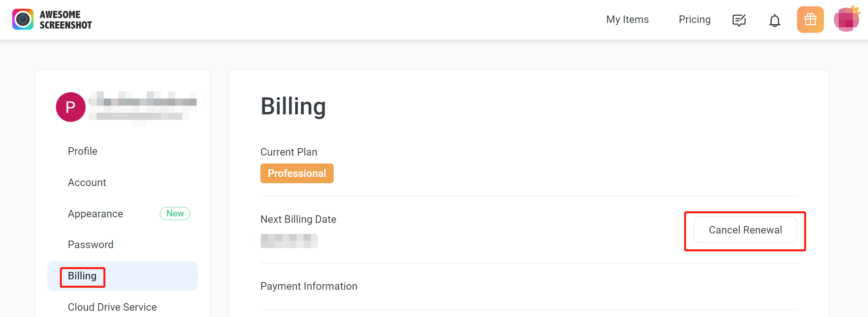Click the orange Professional plan badge
868x317 pixels.
click(297, 173)
